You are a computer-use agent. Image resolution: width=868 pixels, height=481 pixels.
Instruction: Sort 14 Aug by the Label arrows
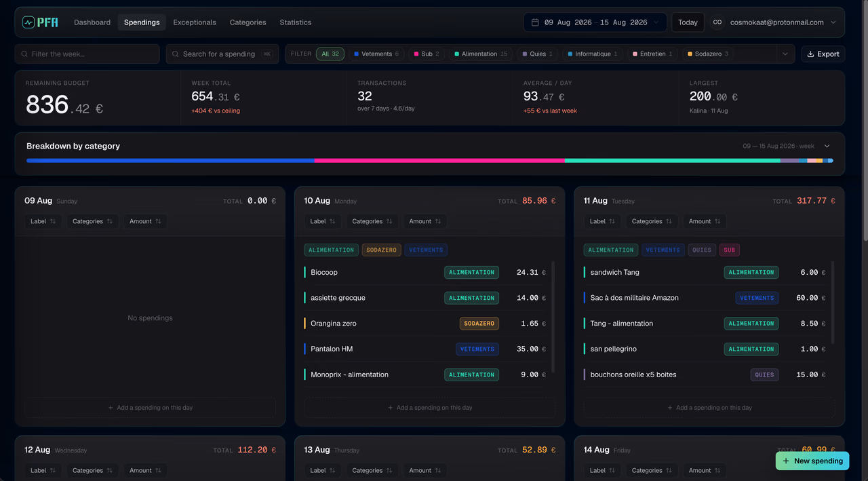(x=612, y=470)
